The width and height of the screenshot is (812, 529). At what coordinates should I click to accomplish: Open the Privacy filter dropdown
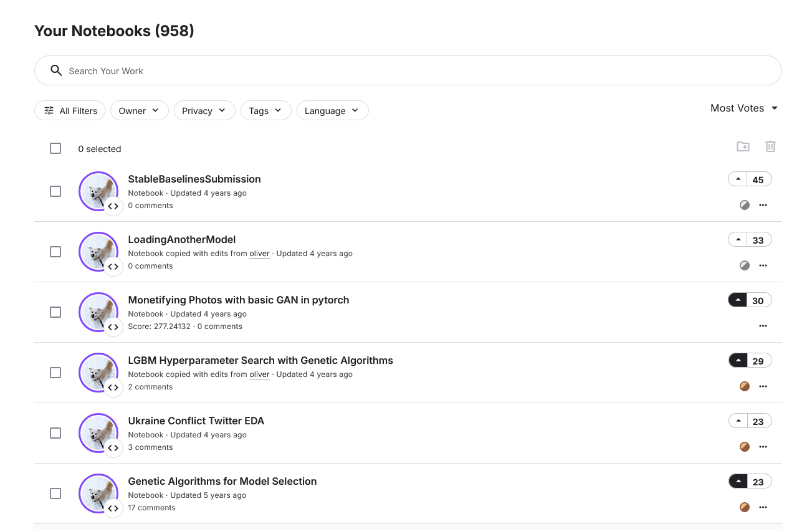click(x=204, y=110)
